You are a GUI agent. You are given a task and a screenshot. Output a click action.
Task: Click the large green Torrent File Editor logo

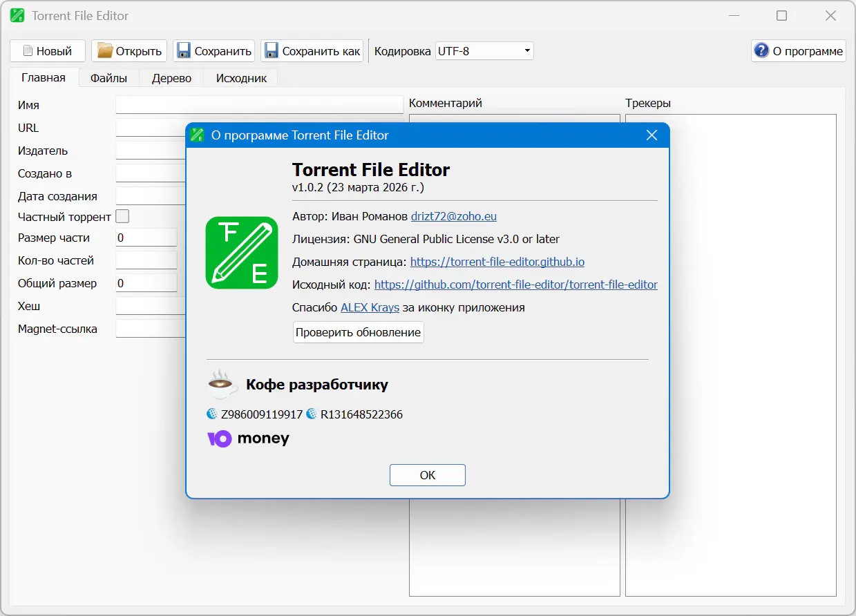242,253
